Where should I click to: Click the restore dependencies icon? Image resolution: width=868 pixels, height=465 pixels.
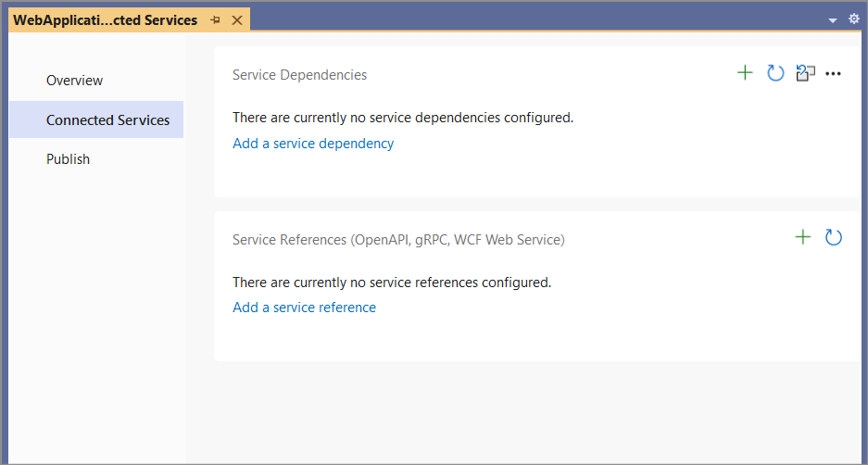805,73
